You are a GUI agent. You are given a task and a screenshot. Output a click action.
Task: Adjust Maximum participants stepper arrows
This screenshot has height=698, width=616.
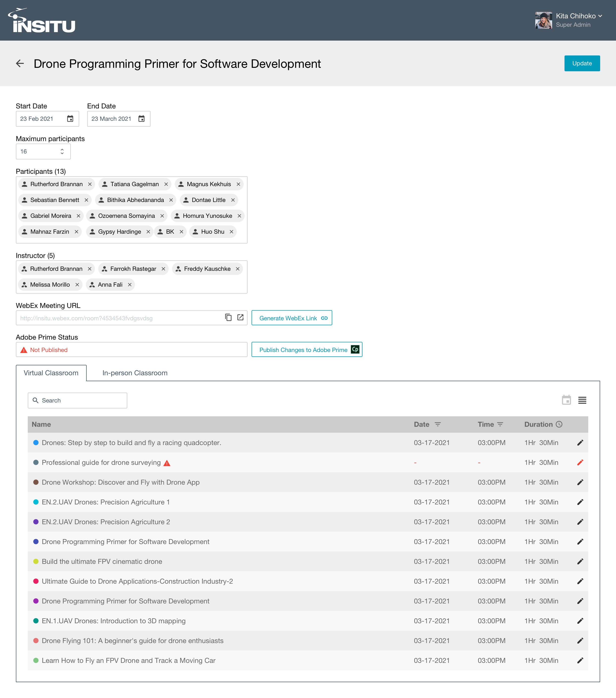[x=62, y=151]
